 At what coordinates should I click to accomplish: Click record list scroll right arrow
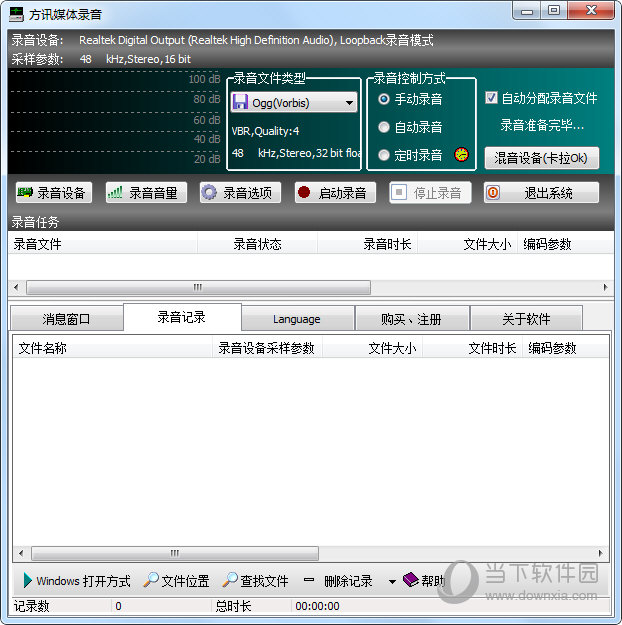pyautogui.click(x=600, y=553)
